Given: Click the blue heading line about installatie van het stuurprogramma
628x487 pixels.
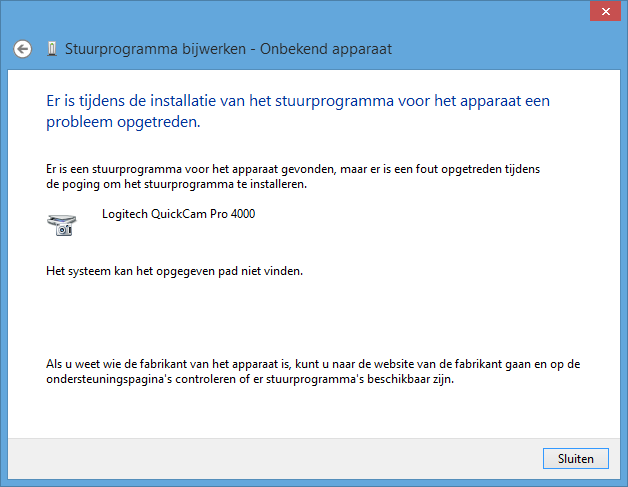Looking at the screenshot, I should 298,101.
